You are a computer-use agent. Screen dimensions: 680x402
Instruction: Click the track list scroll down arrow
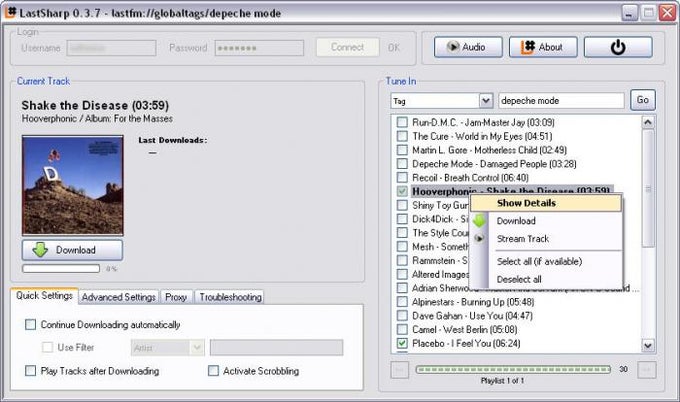tap(648, 346)
